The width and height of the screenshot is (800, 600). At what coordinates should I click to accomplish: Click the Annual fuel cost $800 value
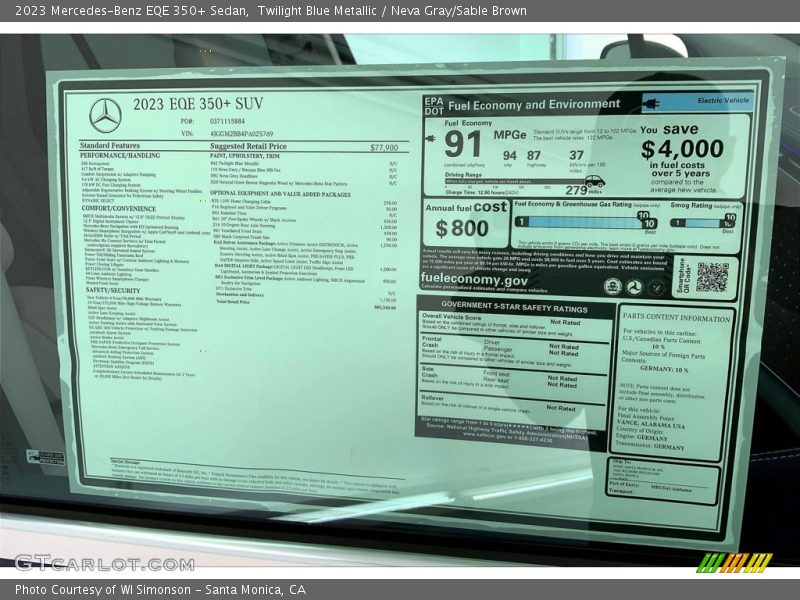(462, 228)
